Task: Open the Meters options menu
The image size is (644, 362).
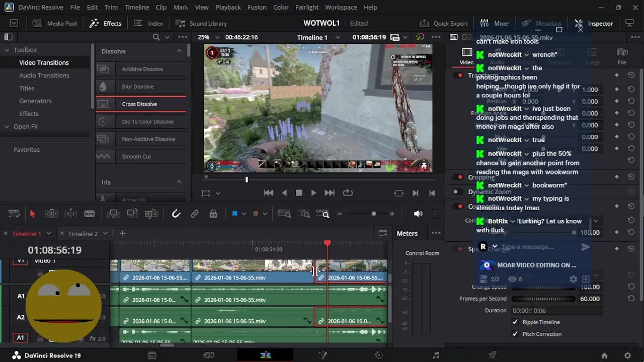Action: point(436,233)
